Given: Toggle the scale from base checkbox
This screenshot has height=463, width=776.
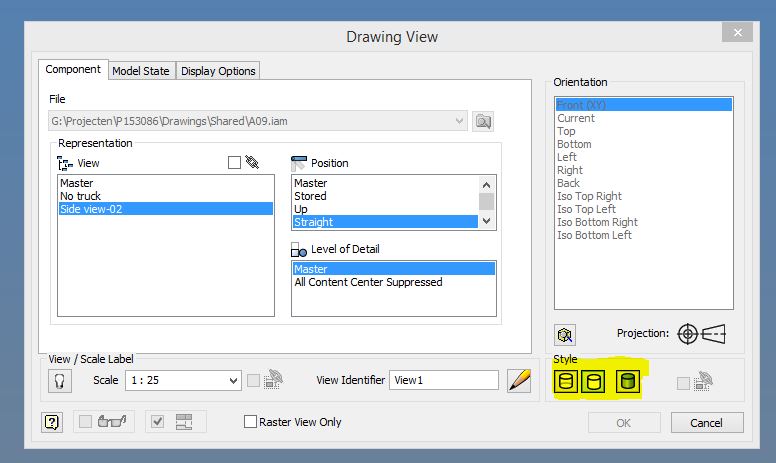Looking at the screenshot, I should [253, 380].
